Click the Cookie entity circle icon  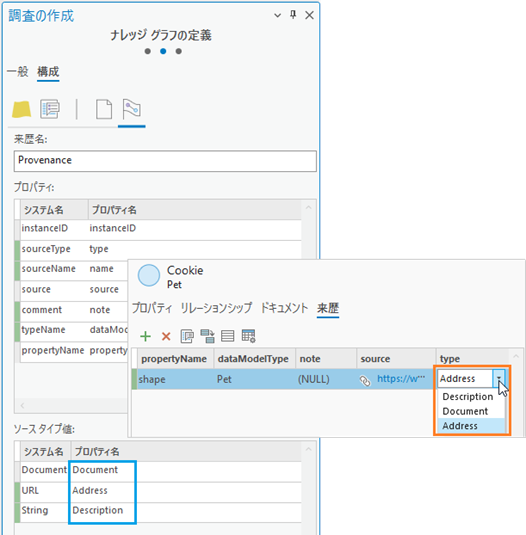click(x=149, y=275)
